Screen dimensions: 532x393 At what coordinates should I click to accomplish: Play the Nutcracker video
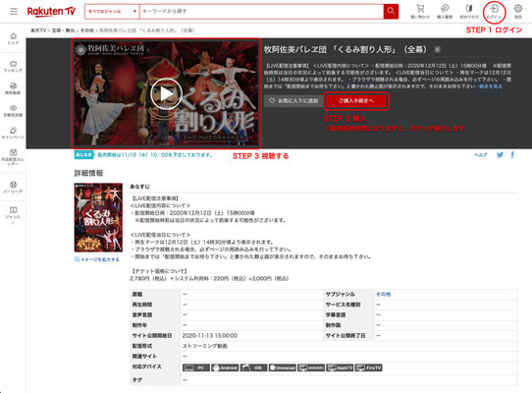pos(166,93)
